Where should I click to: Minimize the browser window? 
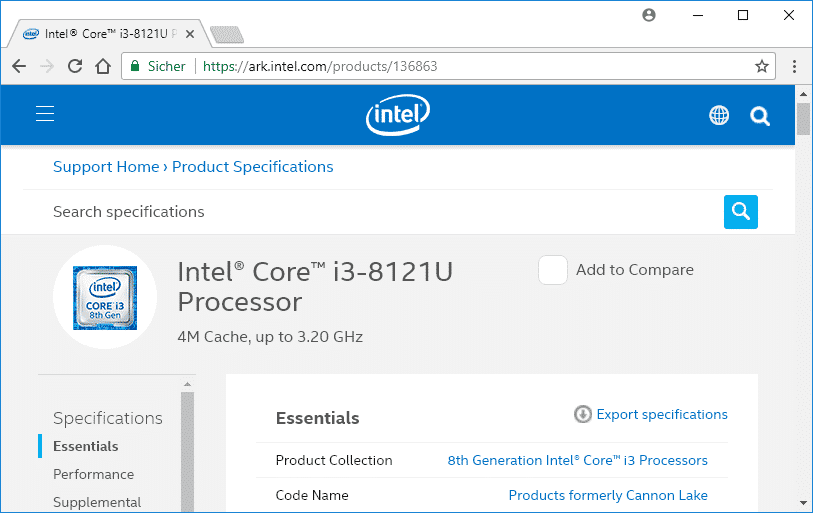coord(698,15)
